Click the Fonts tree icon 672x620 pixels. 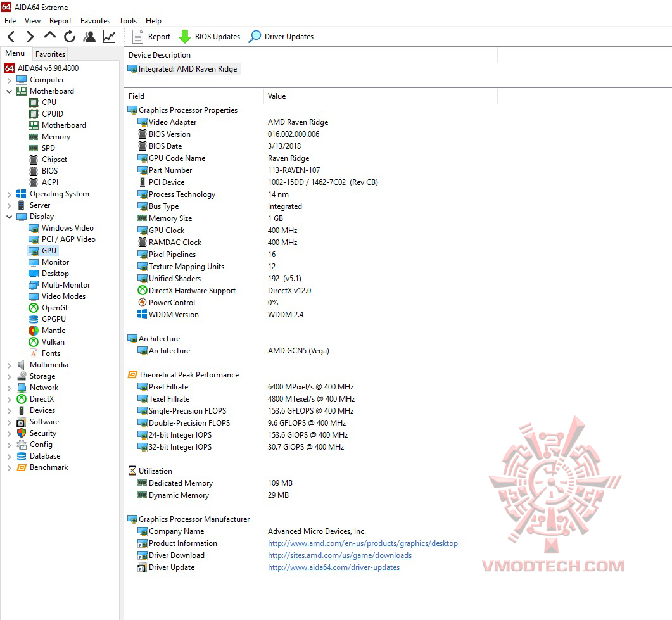34,353
